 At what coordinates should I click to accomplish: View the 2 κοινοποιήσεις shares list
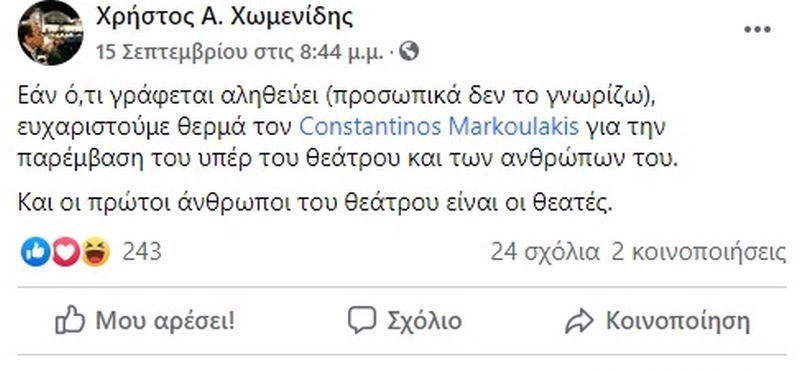click(698, 252)
